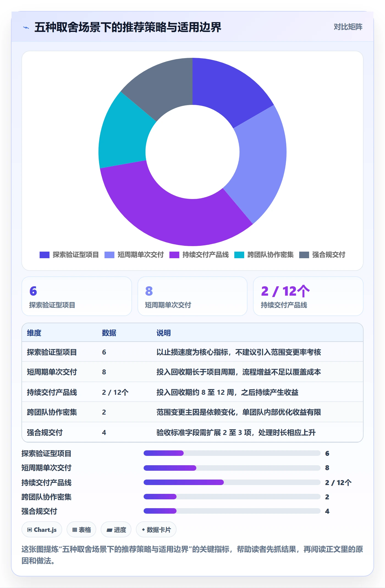Select the stat card showing 6

tap(77, 296)
